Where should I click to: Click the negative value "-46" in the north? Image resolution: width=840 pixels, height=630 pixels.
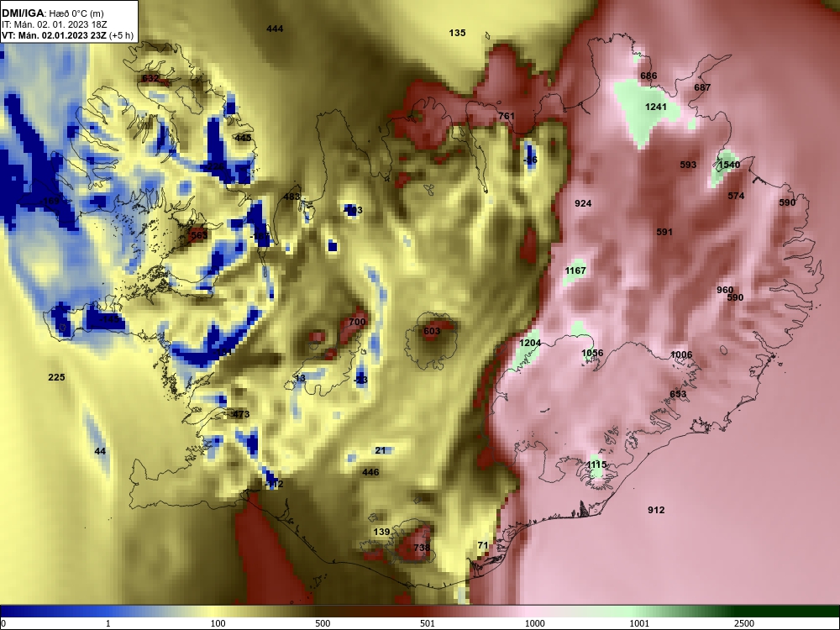pyautogui.click(x=530, y=160)
